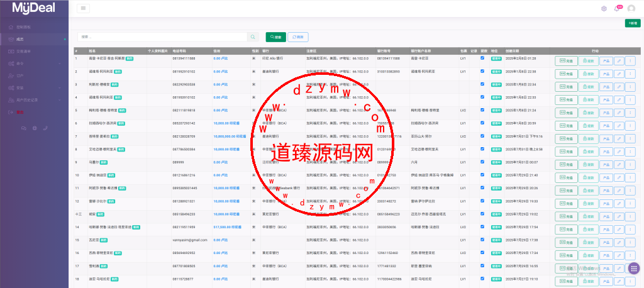Open the purple apps grid floating button
The image size is (644, 288).
tap(634, 269)
